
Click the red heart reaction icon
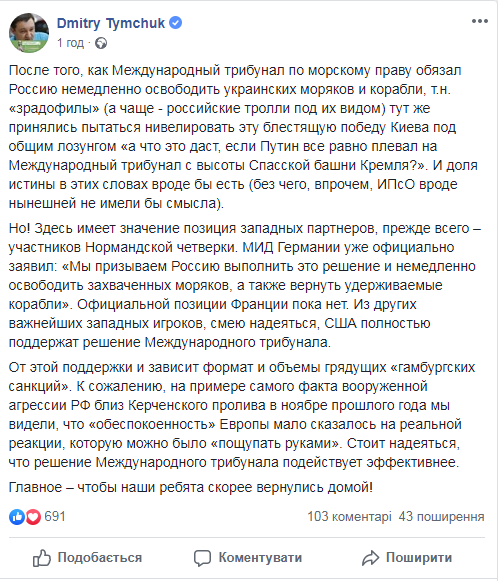[x=33, y=517]
